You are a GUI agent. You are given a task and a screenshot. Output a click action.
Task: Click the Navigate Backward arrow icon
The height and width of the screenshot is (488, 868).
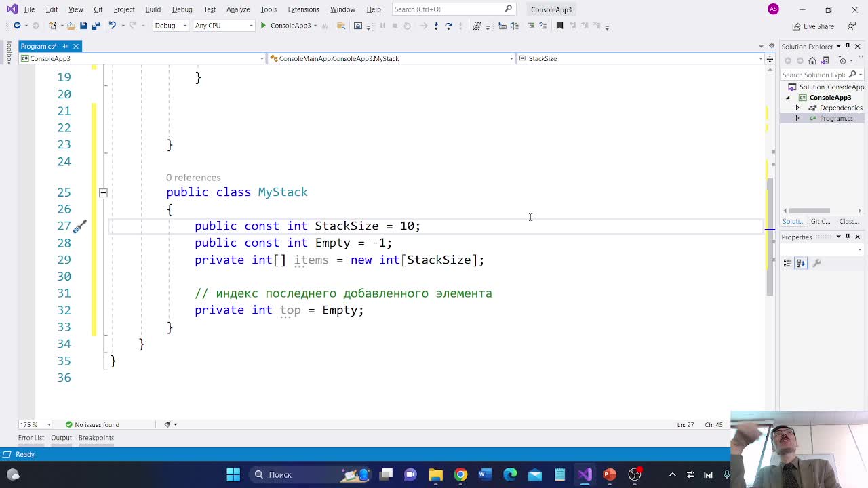[x=17, y=26]
